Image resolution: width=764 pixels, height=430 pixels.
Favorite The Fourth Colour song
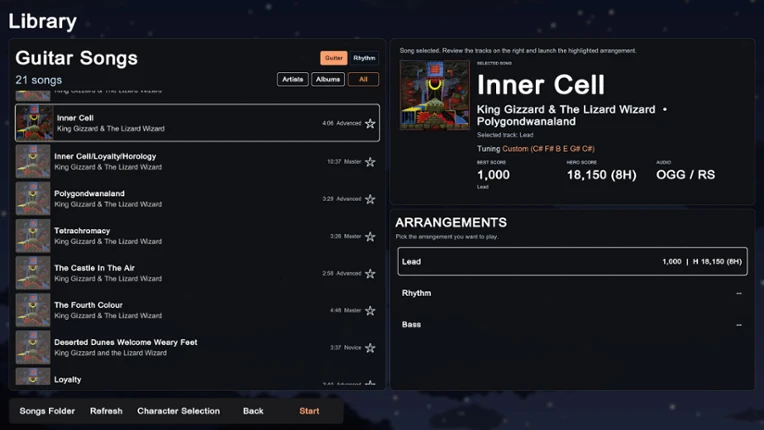(370, 311)
